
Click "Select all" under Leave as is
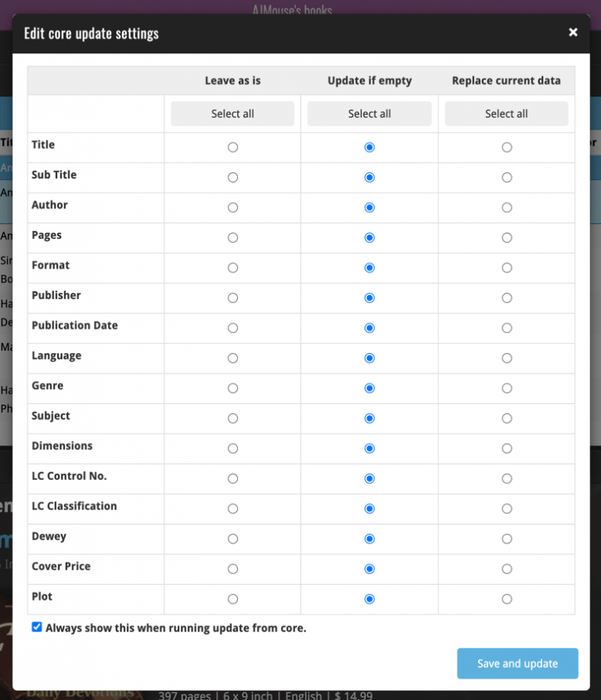(x=232, y=113)
